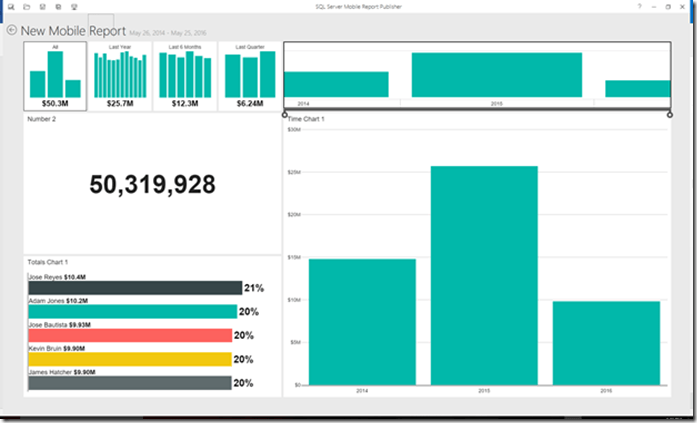Click the yellow Kevin Bruin bar

130,359
